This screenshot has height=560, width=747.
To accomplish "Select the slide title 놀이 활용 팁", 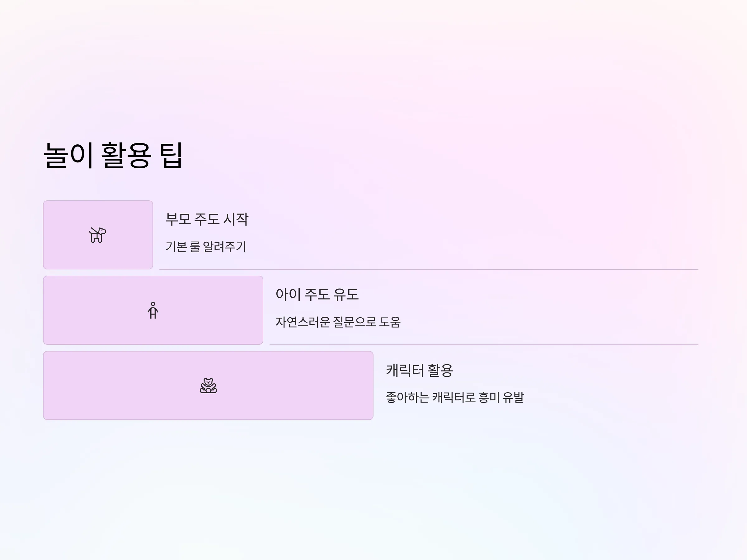I will 114,155.
